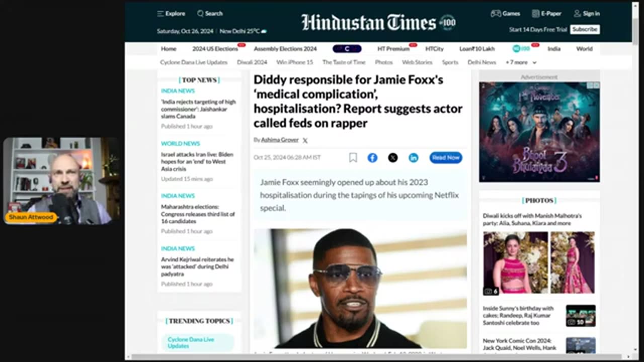Click Shaun Attwood webcam video overlay
Viewport: 644px width, 362px height.
coord(62,181)
